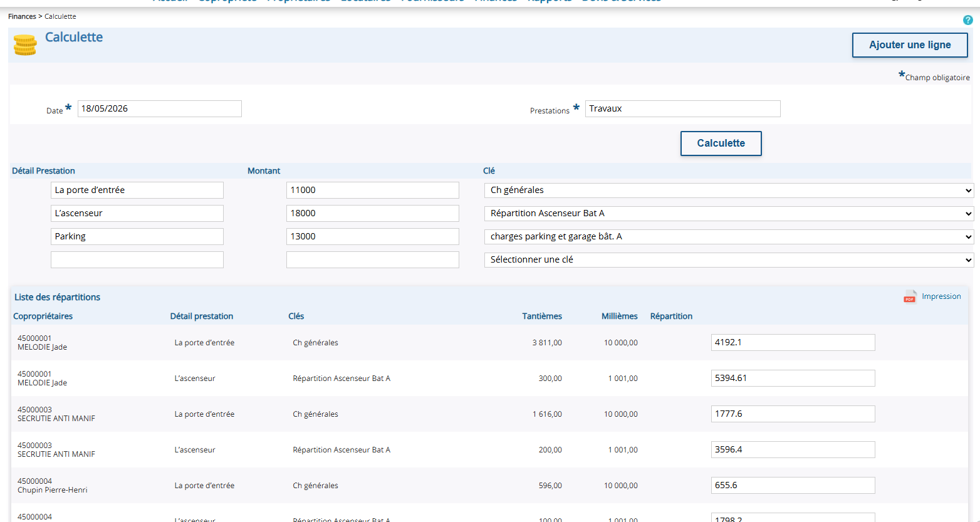Click the empty Montant field beside 'Sélectionner une clé'

pyautogui.click(x=373, y=259)
